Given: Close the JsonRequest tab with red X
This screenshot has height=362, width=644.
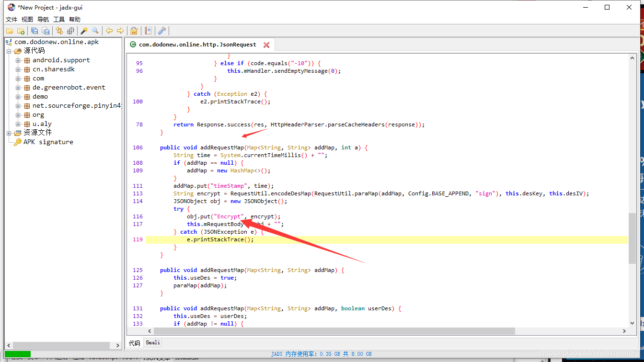Looking at the screenshot, I should pyautogui.click(x=266, y=45).
